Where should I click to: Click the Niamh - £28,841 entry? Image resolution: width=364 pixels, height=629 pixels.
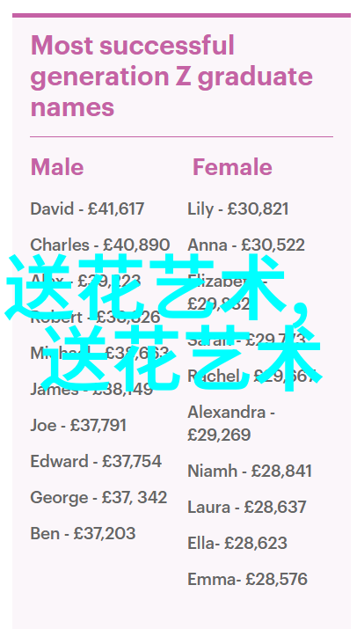(x=250, y=471)
